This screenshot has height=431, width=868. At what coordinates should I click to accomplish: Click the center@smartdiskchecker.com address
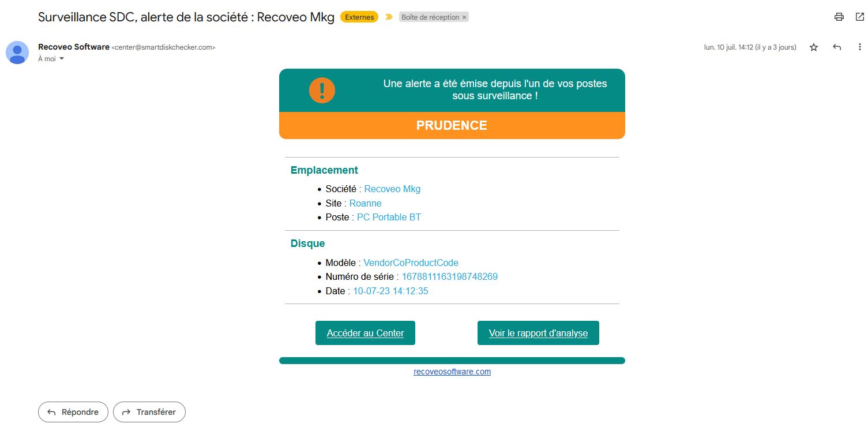[x=163, y=47]
